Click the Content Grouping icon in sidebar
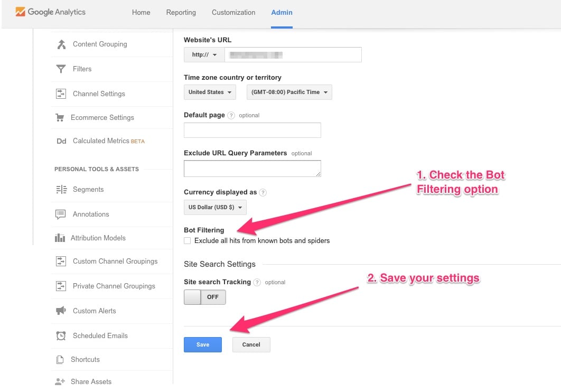Image resolution: width=561 pixels, height=392 pixels. 61,44
